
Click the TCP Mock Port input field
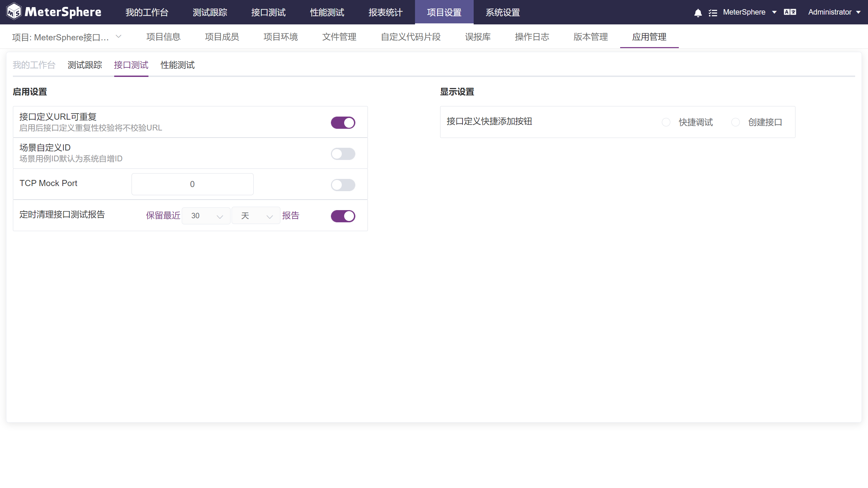pos(192,184)
